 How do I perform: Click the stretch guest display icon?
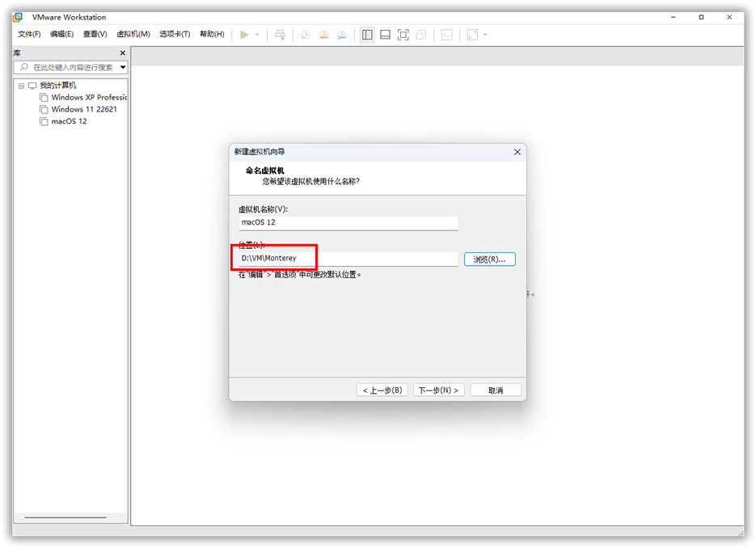coord(473,35)
